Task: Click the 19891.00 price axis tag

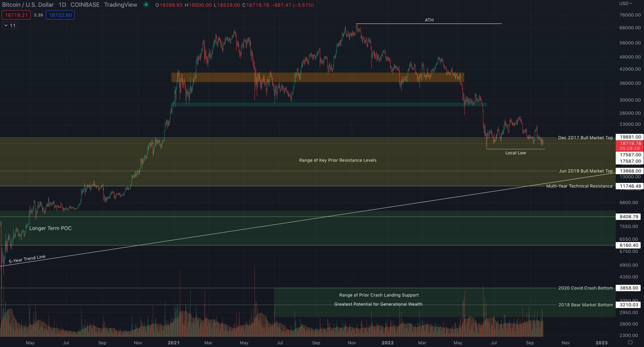Action: click(x=630, y=137)
